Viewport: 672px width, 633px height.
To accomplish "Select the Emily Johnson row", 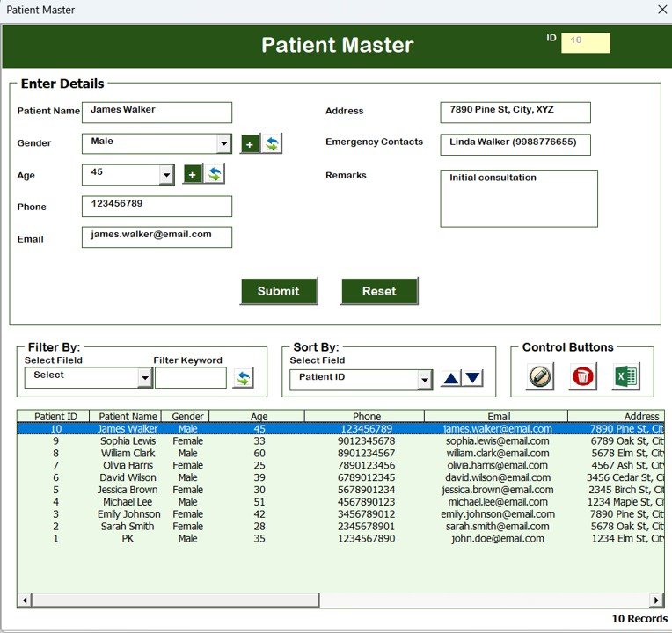I will click(x=340, y=514).
